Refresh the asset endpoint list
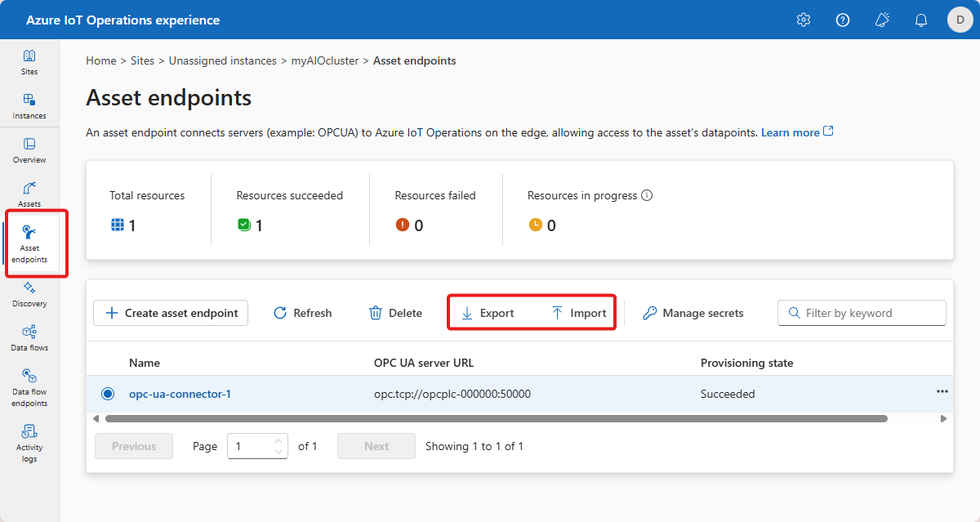Viewport: 980px width, 522px height. tap(302, 313)
